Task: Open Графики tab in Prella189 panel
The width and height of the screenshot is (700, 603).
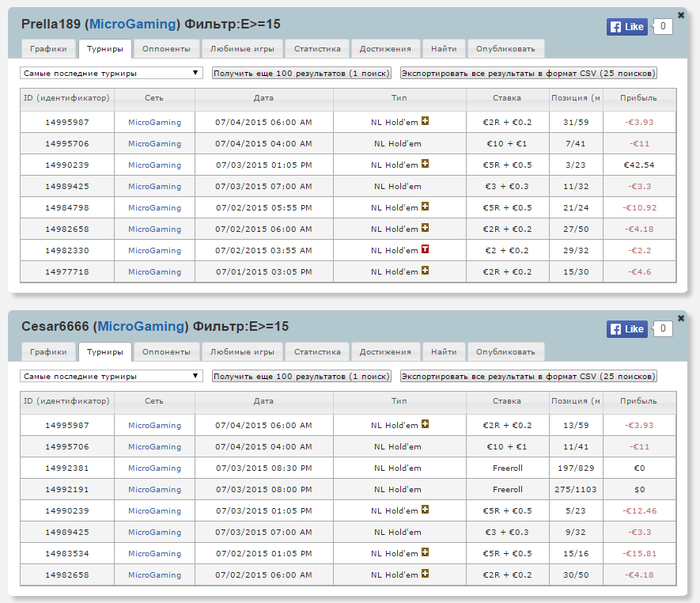Action: [48, 49]
